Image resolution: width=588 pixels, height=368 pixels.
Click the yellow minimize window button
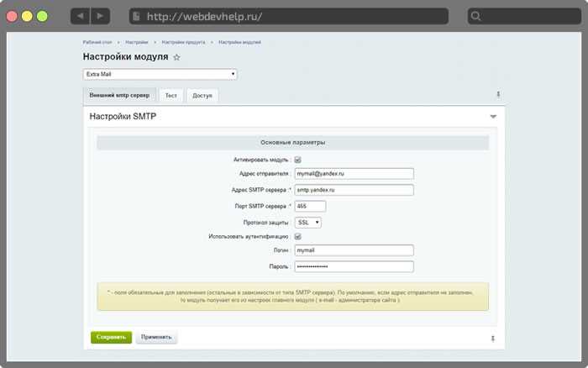click(x=27, y=16)
